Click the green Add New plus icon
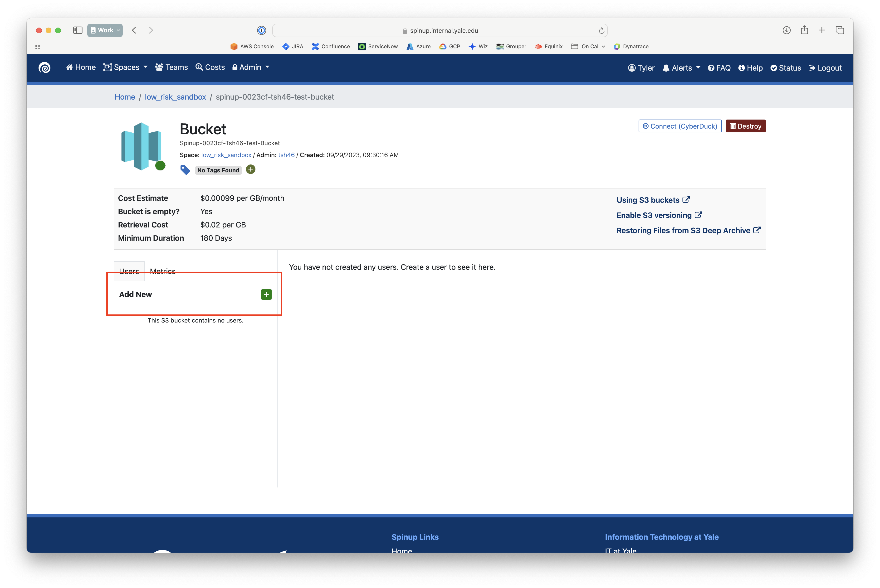Viewport: 880px width, 588px height. point(266,294)
